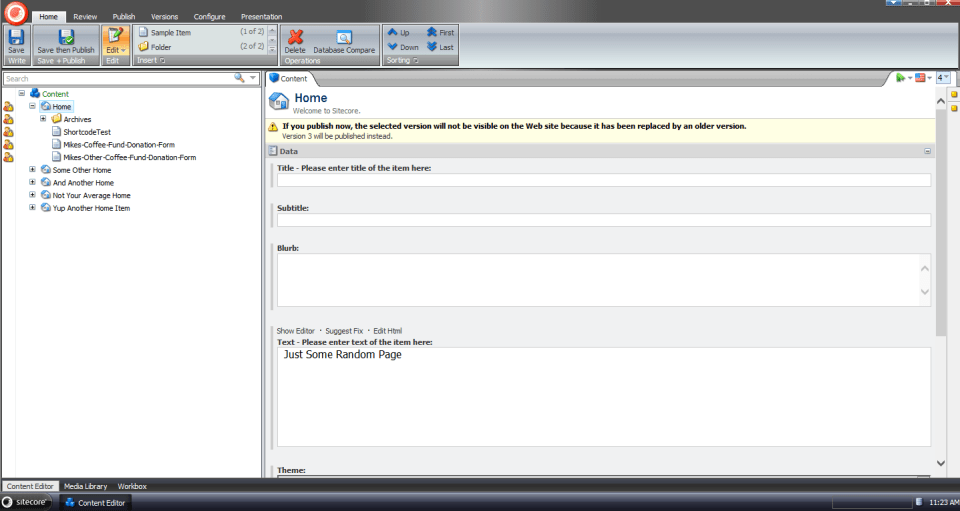960x511 pixels.
Task: Collapse the Home tree node
Action: click(33, 106)
